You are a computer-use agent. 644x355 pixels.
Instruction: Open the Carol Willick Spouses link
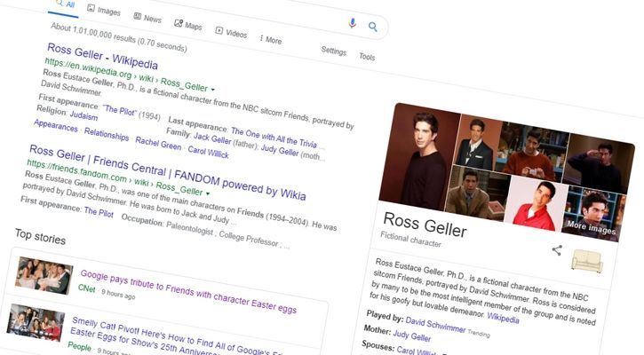416,351
